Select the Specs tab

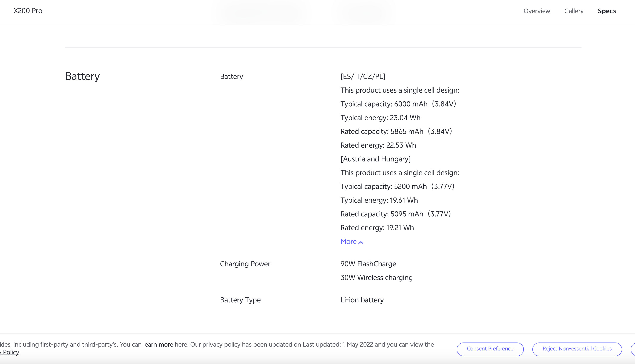pyautogui.click(x=607, y=11)
